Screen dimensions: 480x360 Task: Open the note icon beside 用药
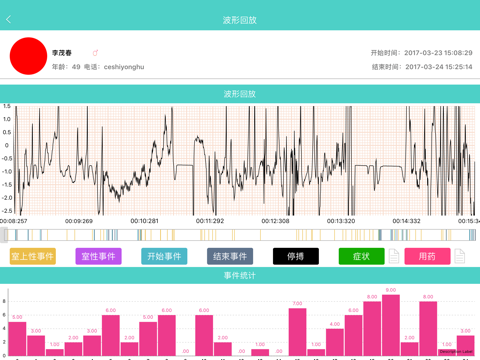click(460, 256)
